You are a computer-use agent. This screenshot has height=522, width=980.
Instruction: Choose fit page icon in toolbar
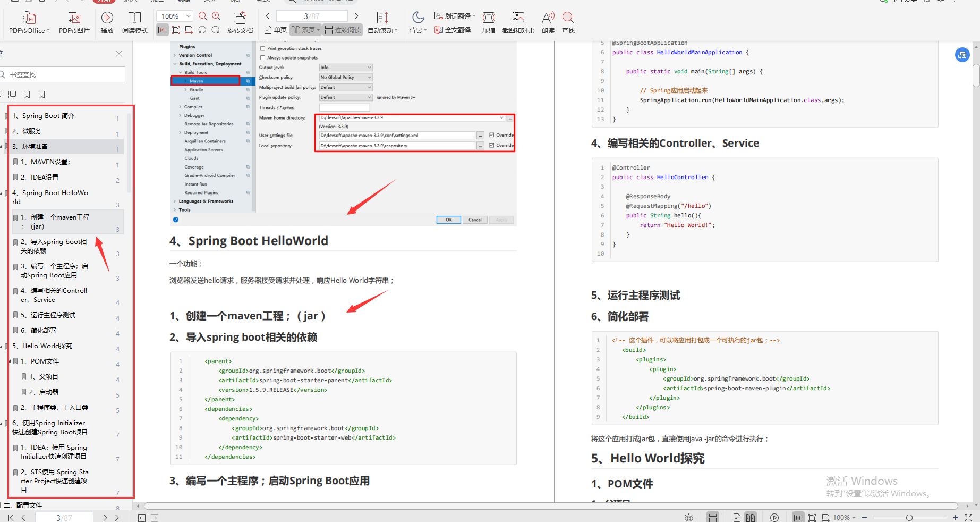click(x=176, y=30)
